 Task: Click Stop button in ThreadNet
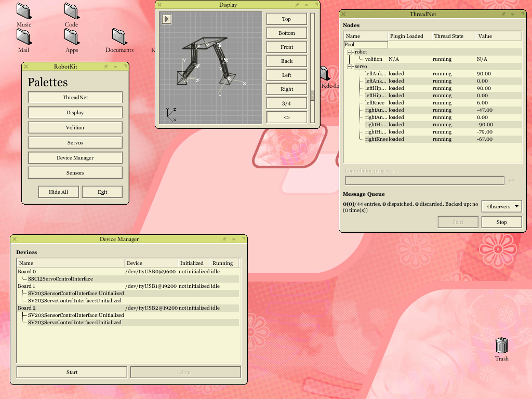click(501, 222)
